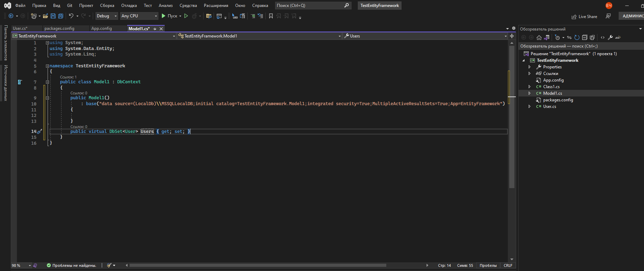Viewport: 644px width, 271px height.
Task: Click the Undo arrow icon
Action: [x=71, y=16]
